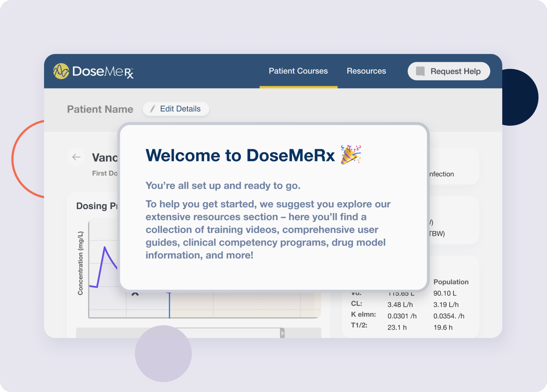Click the right chevron on the bottom scrollbar
The width and height of the screenshot is (547, 392).
tap(282, 333)
